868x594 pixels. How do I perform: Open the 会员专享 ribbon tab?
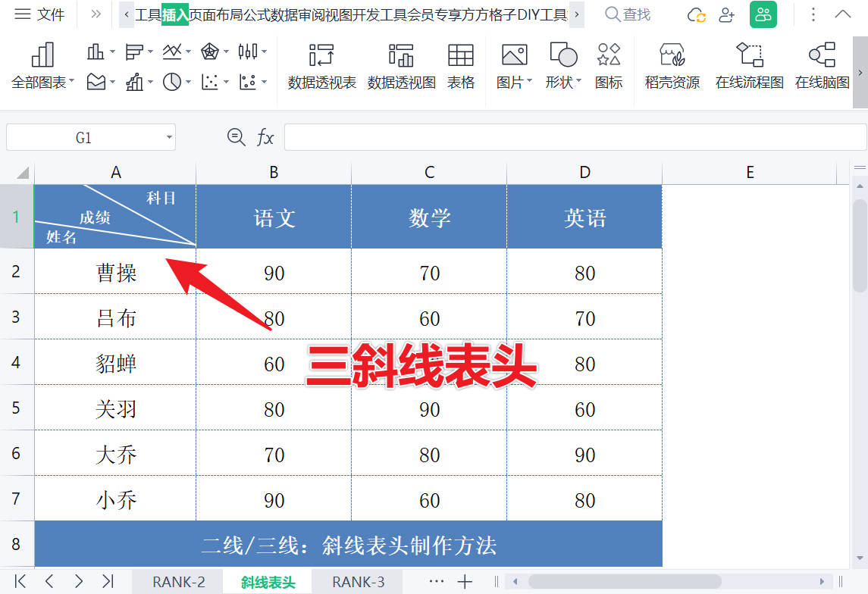434,14
